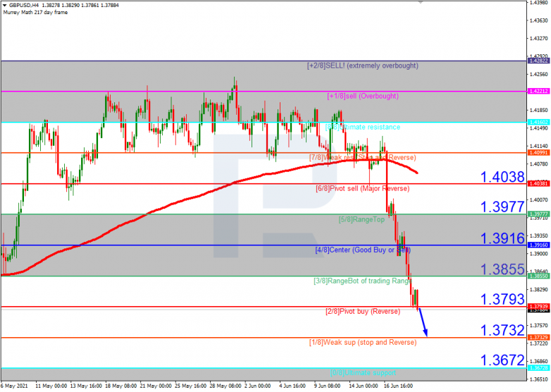Click the '13 May 16:00' time label
This screenshot has width=551, height=392.
[86, 386]
